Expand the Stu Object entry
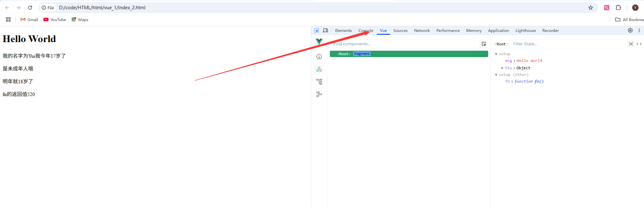 [x=502, y=68]
